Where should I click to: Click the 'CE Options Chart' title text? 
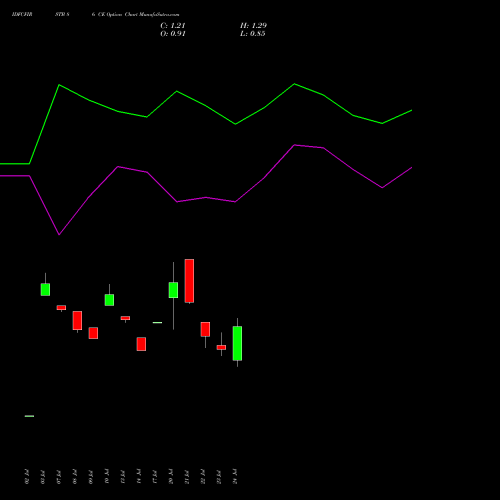click(x=118, y=15)
